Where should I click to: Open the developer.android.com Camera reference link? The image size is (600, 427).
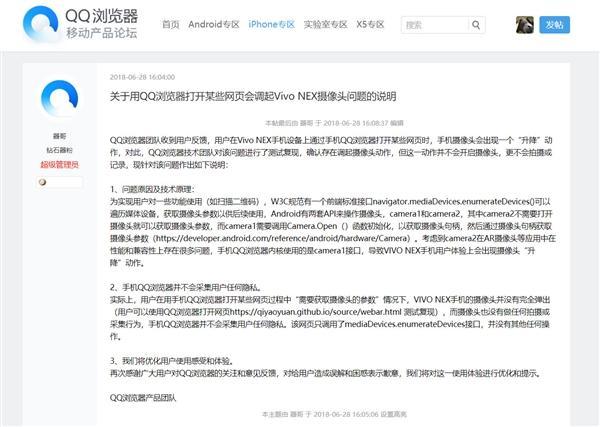pyautogui.click(x=283, y=238)
